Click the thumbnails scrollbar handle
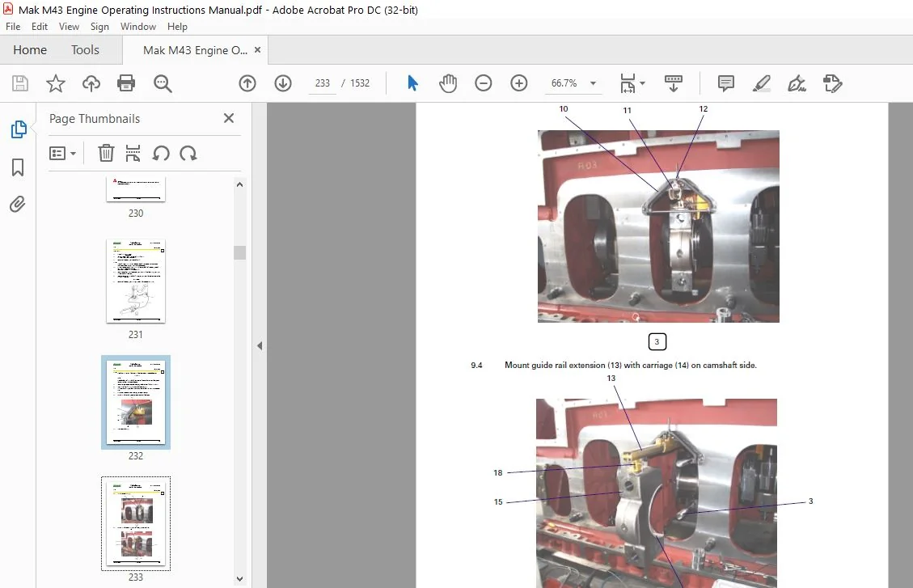Viewport: 913px width, 588px height. point(239,252)
